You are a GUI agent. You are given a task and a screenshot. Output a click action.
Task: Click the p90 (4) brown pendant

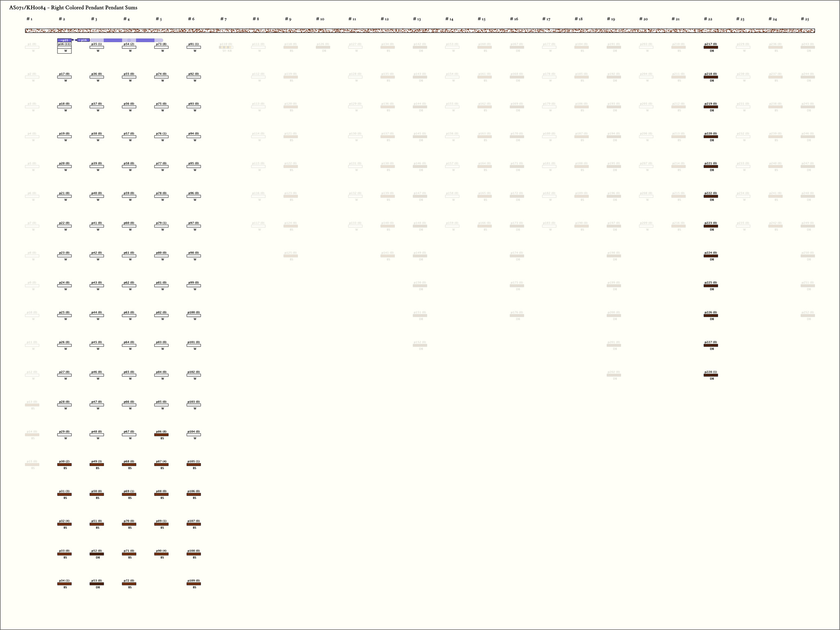[x=161, y=554]
